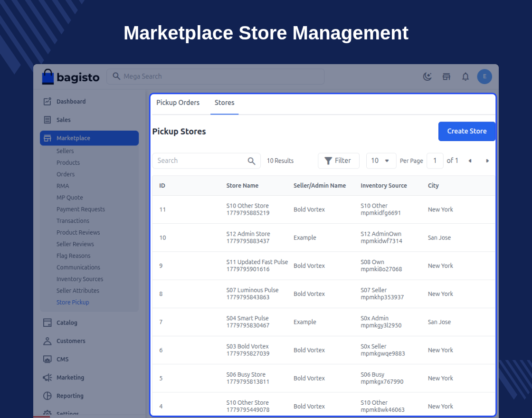Image resolution: width=532 pixels, height=418 pixels.
Task: Click the Dashboard sidebar icon
Action: pos(47,102)
